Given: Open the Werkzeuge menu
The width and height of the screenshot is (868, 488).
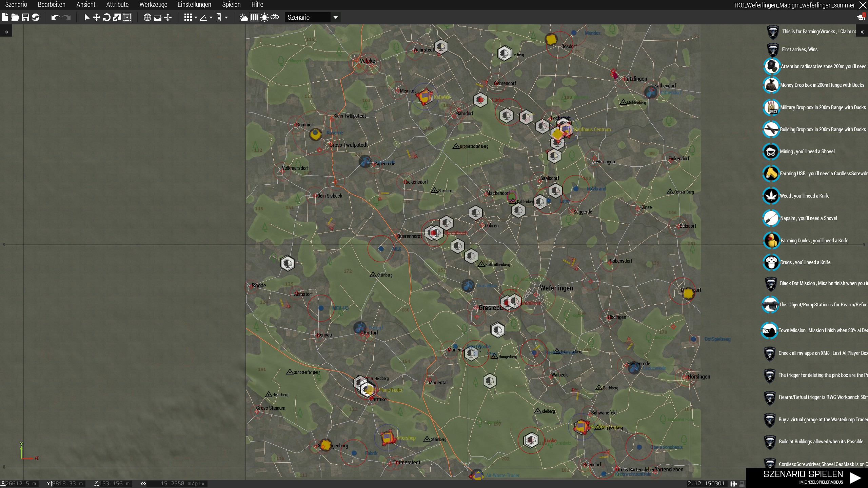Looking at the screenshot, I should point(153,4).
